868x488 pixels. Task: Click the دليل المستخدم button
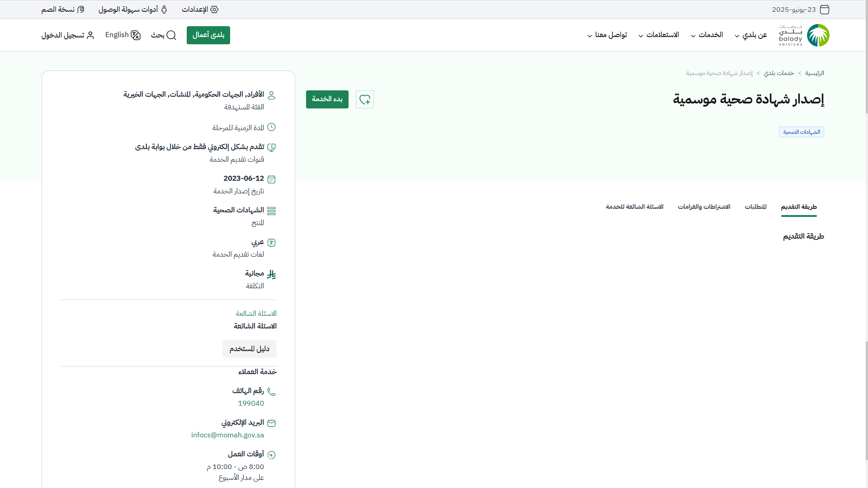249,349
